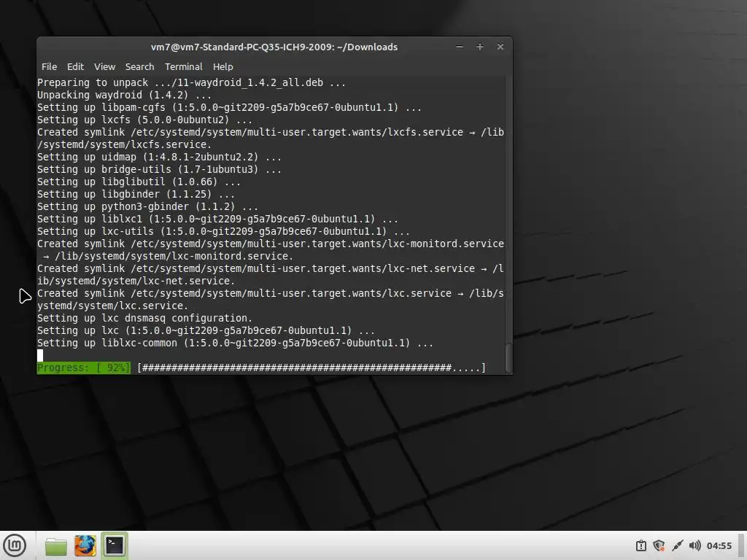Open the Linux Mint start menu

click(15, 545)
